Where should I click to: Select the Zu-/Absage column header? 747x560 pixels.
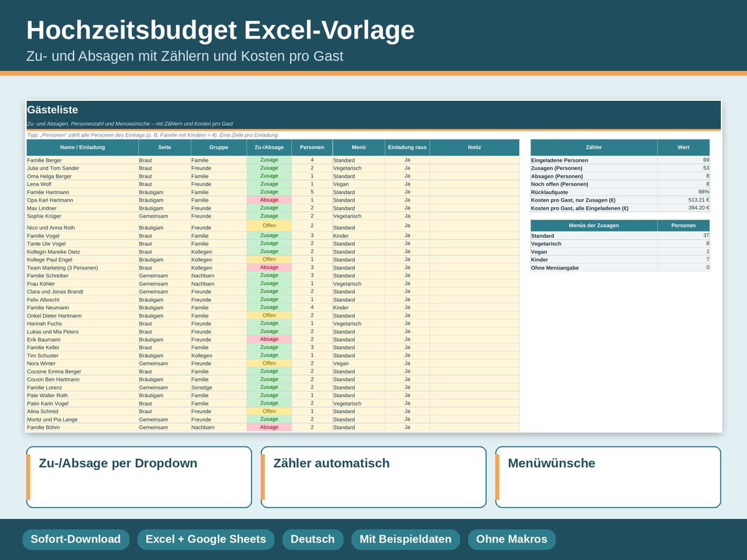[x=269, y=147]
